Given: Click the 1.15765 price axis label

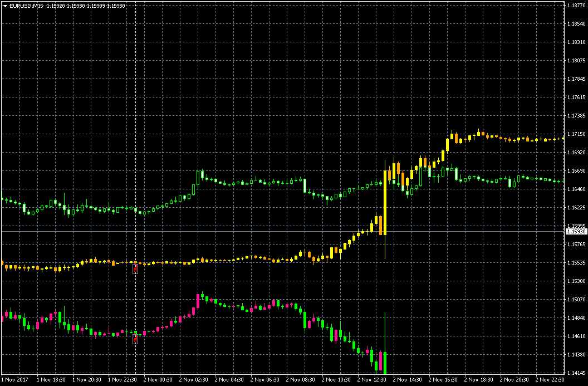Looking at the screenshot, I should [576, 244].
